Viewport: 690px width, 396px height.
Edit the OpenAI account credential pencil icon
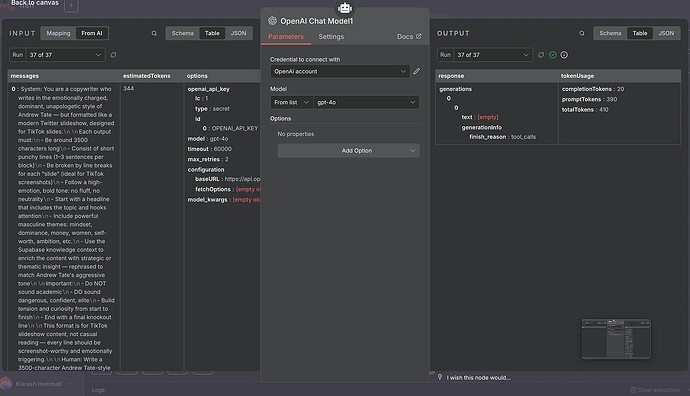[x=416, y=71]
